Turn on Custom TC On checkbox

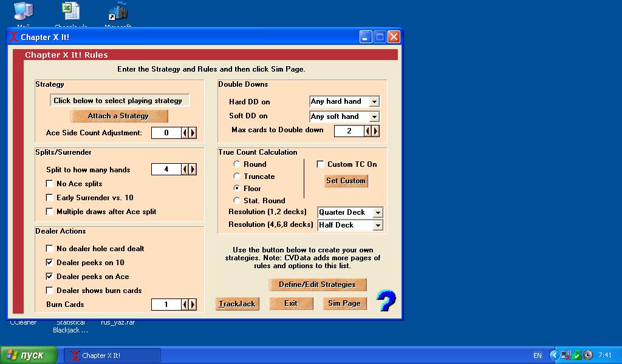click(320, 164)
